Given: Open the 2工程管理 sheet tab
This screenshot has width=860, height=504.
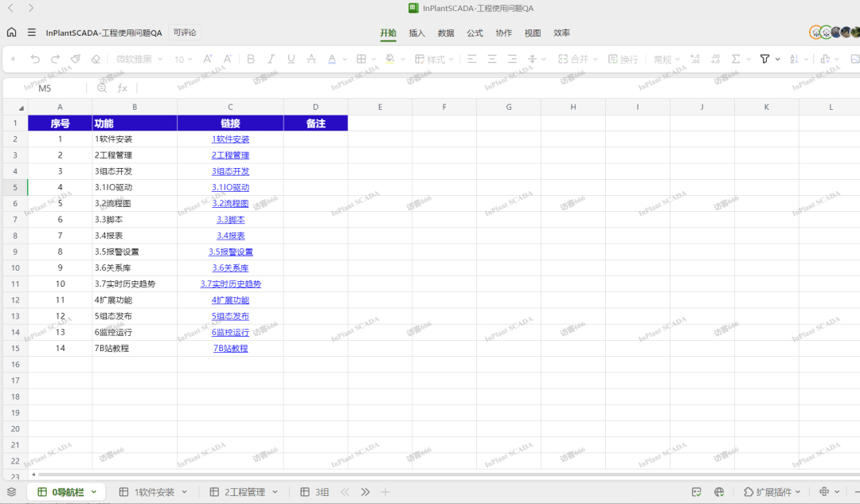Looking at the screenshot, I should coord(244,492).
